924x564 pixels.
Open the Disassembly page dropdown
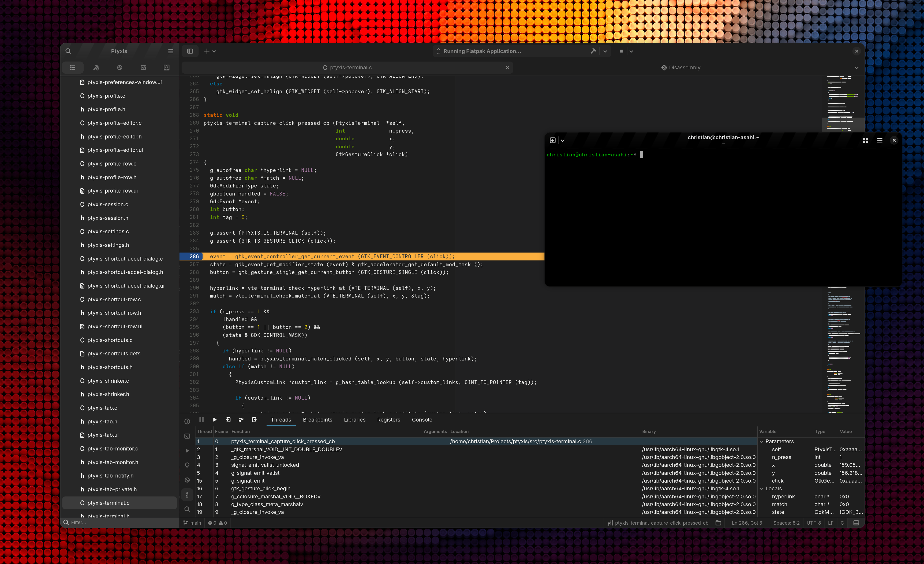[856, 67]
